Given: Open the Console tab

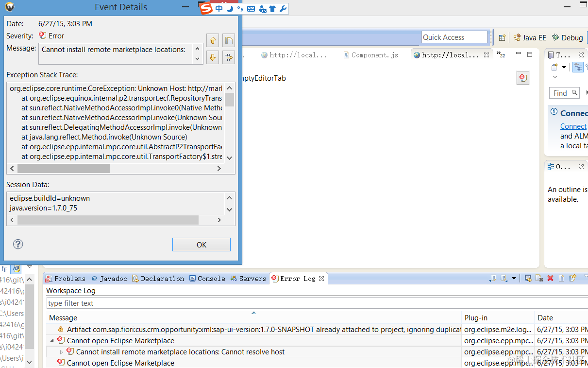Looking at the screenshot, I should tap(207, 279).
